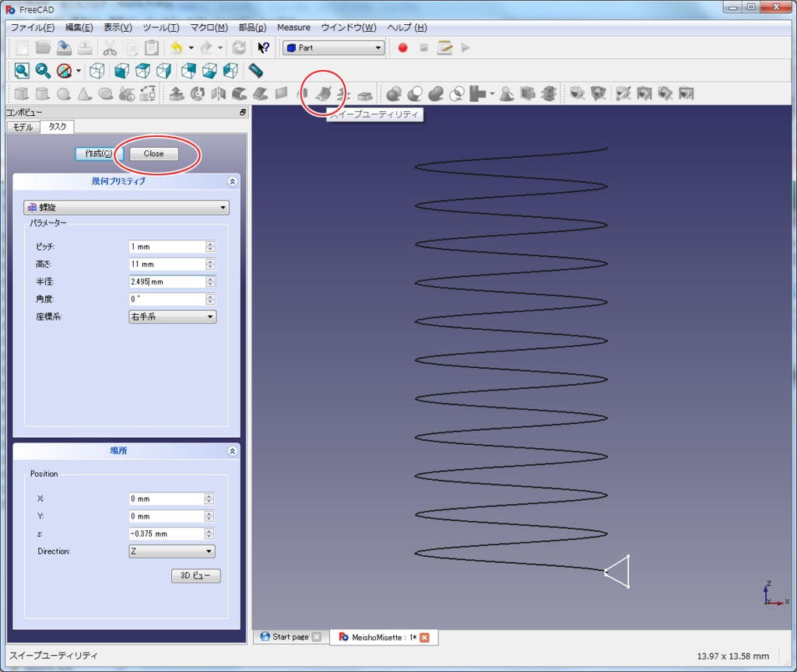This screenshot has width=797, height=672.
Task: Open the ツール(T) menu
Action: click(x=161, y=27)
